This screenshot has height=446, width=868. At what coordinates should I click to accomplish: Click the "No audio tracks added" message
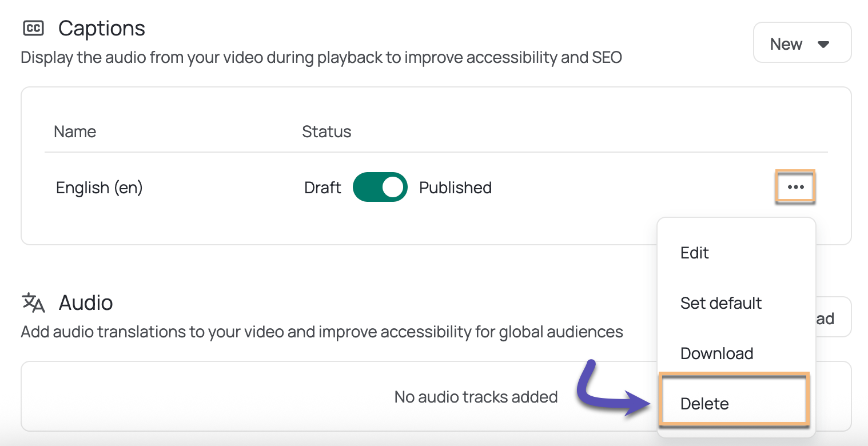click(x=476, y=397)
